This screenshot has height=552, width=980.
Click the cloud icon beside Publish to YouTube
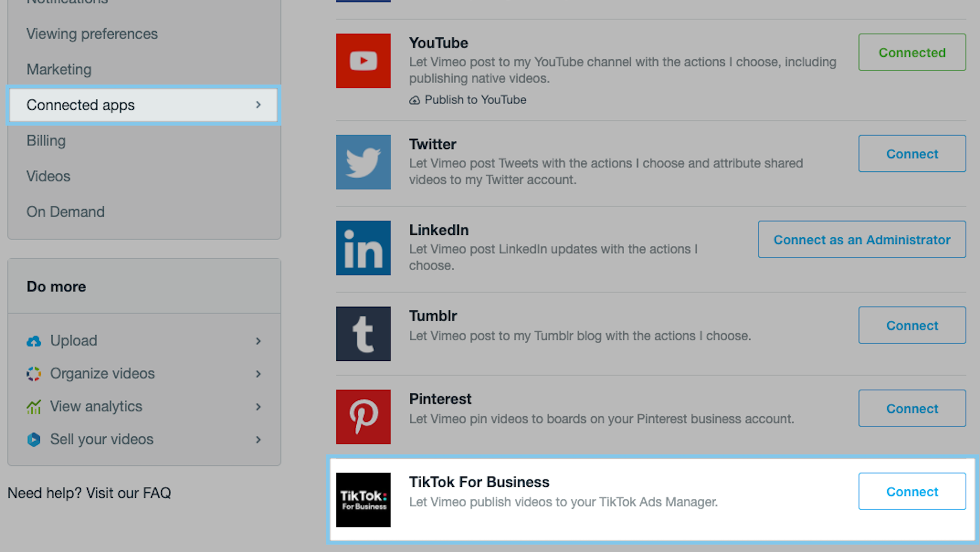[414, 100]
